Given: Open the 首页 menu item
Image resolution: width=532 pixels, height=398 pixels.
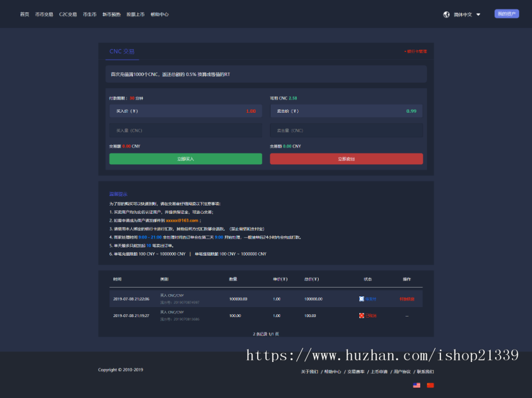Looking at the screenshot, I should click(24, 14).
